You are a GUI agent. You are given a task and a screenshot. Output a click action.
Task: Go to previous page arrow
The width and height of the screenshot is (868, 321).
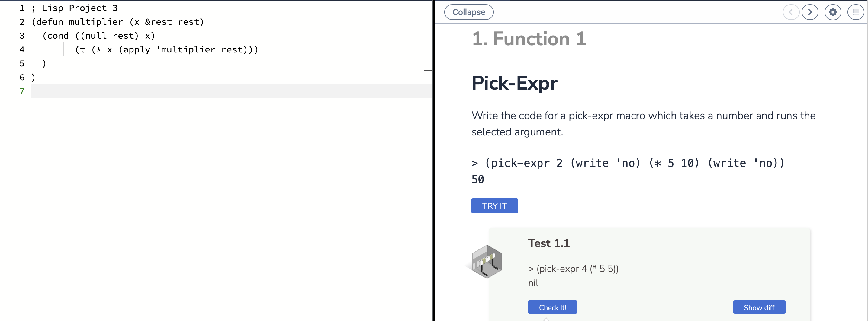(791, 12)
